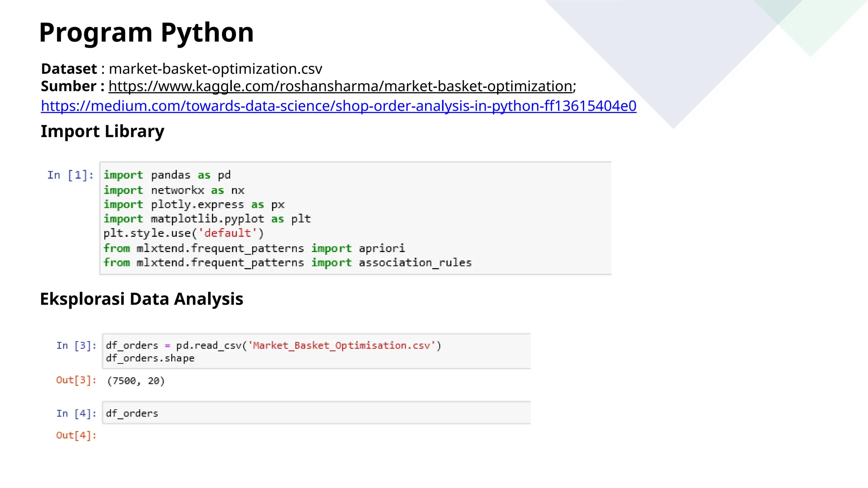Click the Out[3] output prompt
This screenshot has width=868, height=488.
coord(76,380)
